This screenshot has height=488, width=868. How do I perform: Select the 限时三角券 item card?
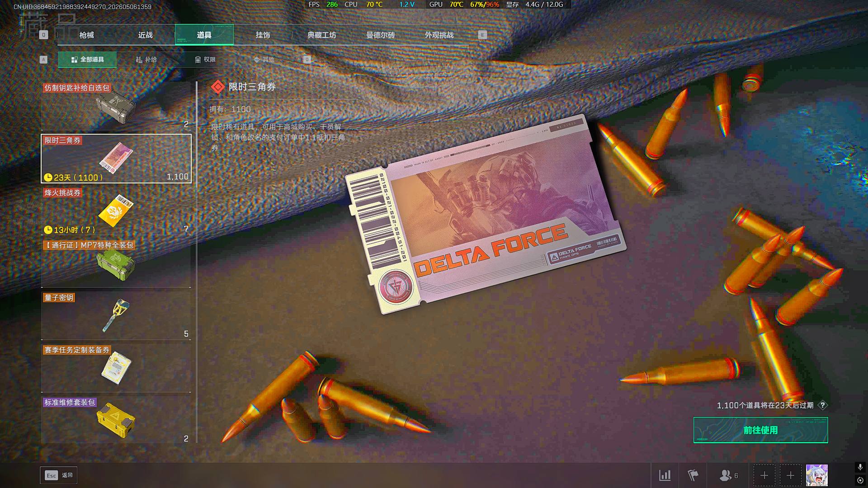116,159
